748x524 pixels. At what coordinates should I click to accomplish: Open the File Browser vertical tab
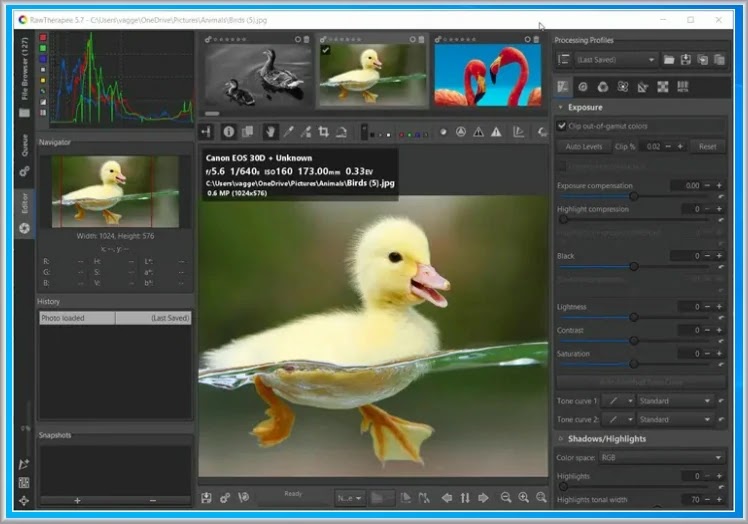click(25, 76)
